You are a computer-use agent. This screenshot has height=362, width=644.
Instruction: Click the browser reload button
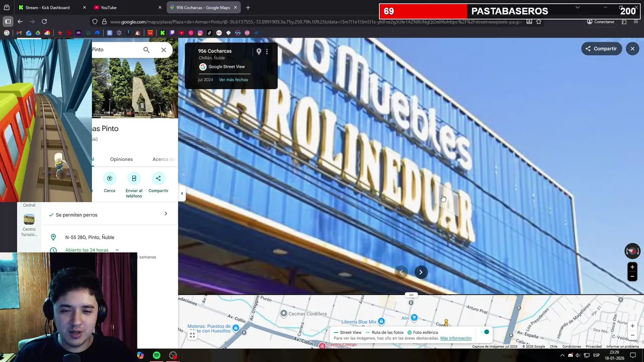click(44, 22)
